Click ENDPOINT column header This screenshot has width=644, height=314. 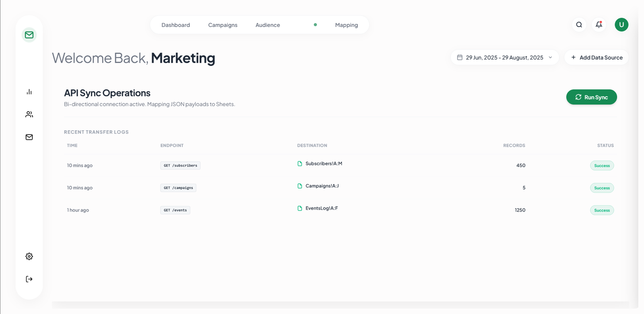[172, 146]
